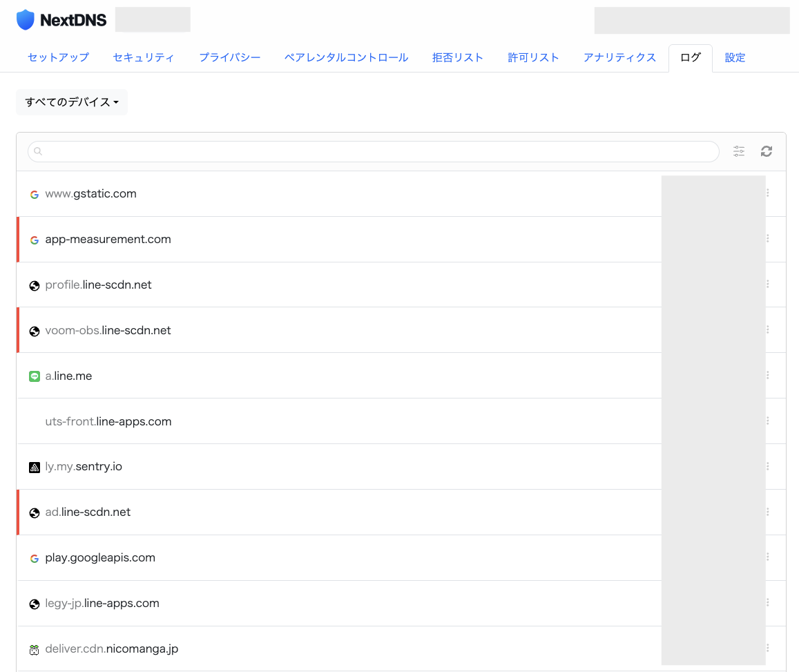Open more options for voom-obs.line-scdn.net row
The width and height of the screenshot is (799, 672).
tap(768, 329)
